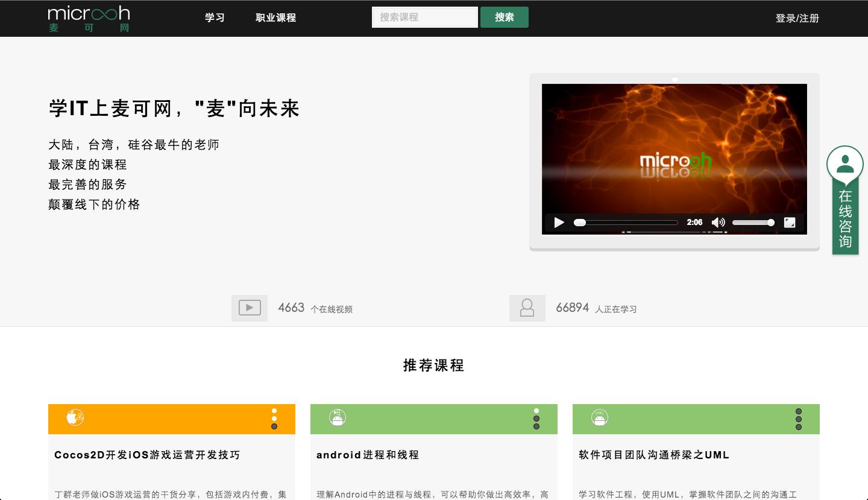Viewport: 868px width, 500px height.
Task: Open course 软件项目团队沟通桥梁之UML
Action: tap(654, 455)
